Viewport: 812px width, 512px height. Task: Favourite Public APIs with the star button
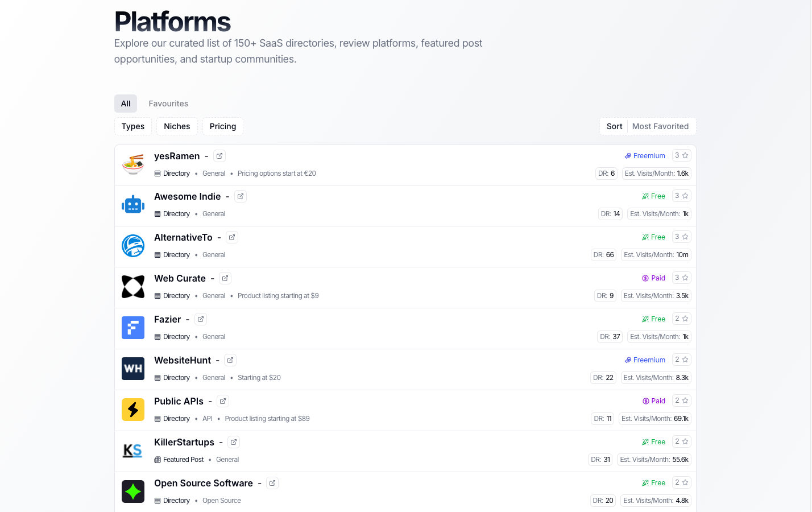click(682, 400)
